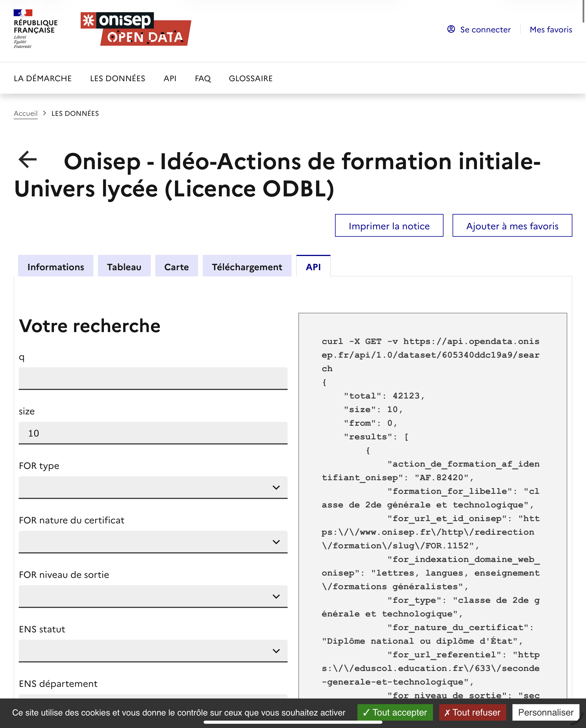The image size is (586, 728).
Task: Switch to the Tableau tab
Action: point(124,267)
